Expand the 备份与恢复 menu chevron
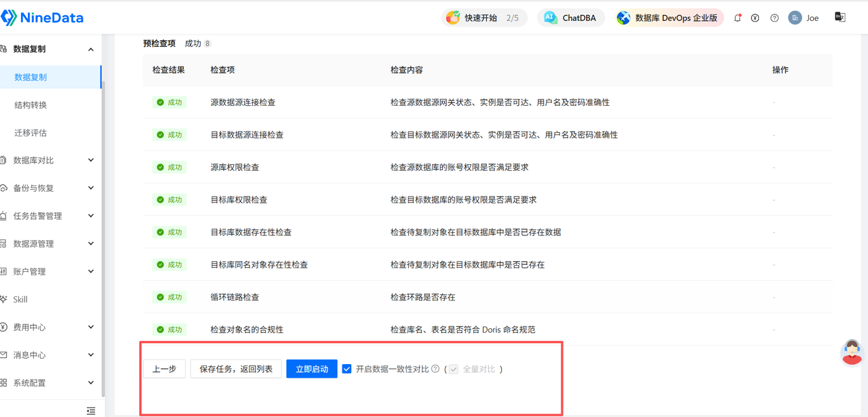The image size is (868, 417). coord(91,188)
